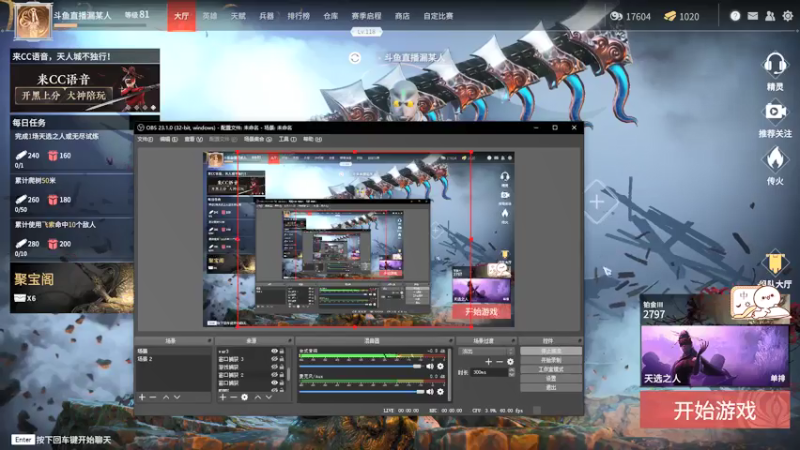Screen dimensions: 800x450
Task: Add a transition with plus icon
Action: [x=488, y=362]
